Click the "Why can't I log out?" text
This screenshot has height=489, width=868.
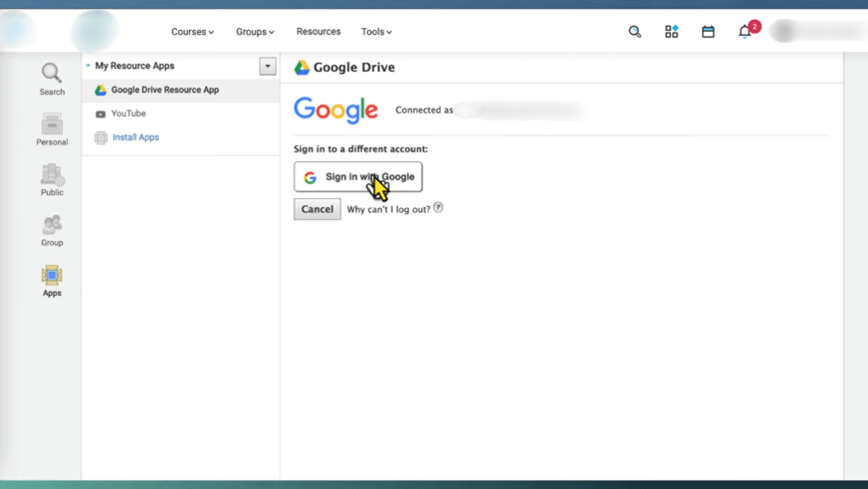coord(388,209)
